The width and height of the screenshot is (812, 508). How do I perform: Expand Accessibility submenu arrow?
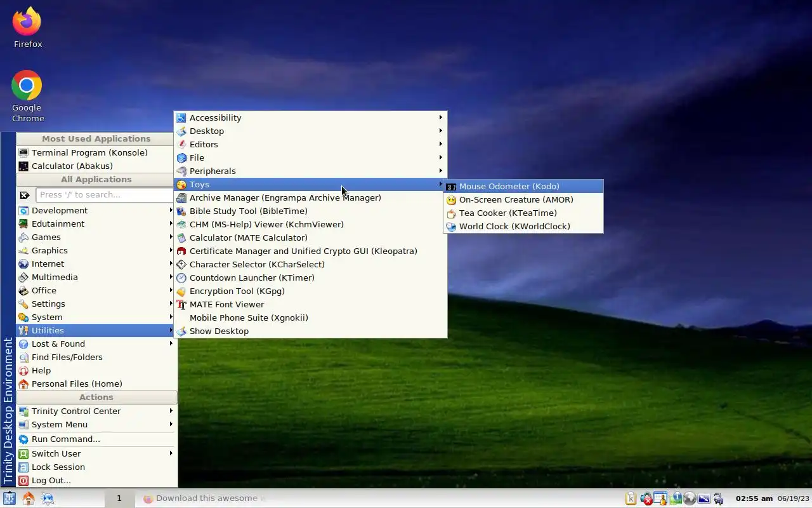(x=440, y=117)
